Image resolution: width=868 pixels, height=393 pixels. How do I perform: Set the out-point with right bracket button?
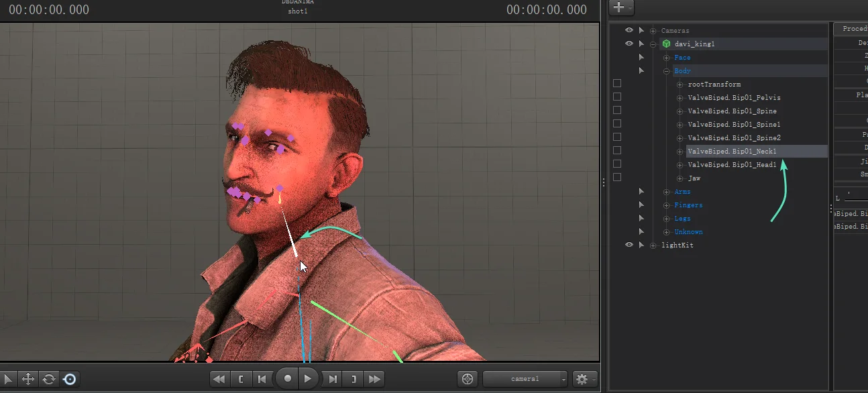354,379
